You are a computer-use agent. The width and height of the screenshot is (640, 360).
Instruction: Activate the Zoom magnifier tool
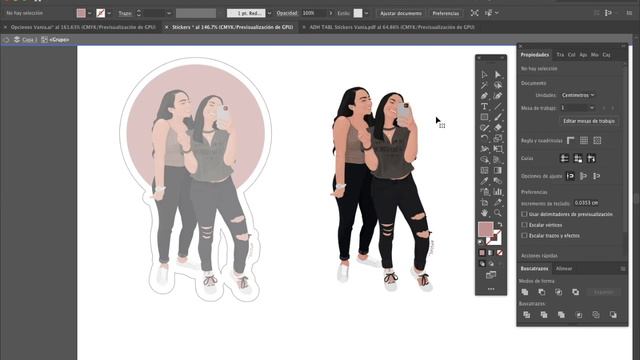pyautogui.click(x=498, y=213)
